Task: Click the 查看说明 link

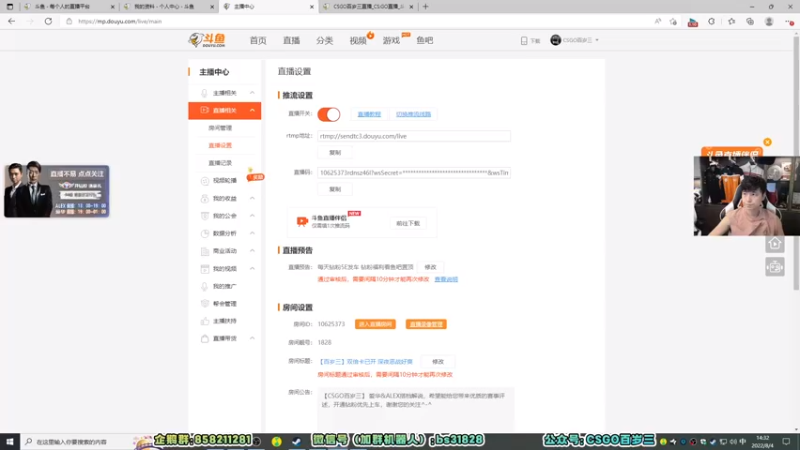Action: pyautogui.click(x=446, y=279)
